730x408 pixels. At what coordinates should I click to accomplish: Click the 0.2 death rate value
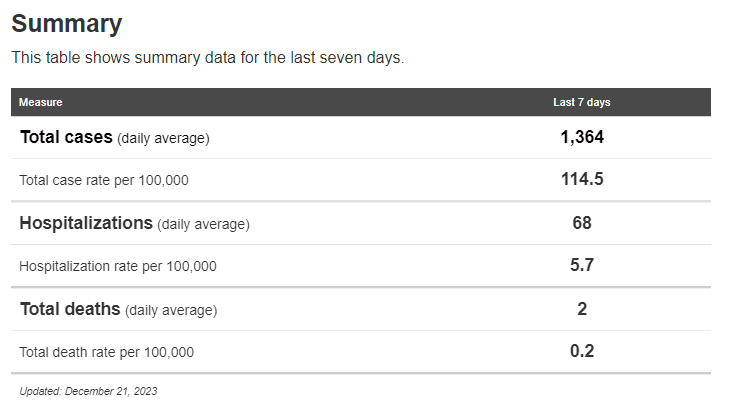click(x=582, y=352)
